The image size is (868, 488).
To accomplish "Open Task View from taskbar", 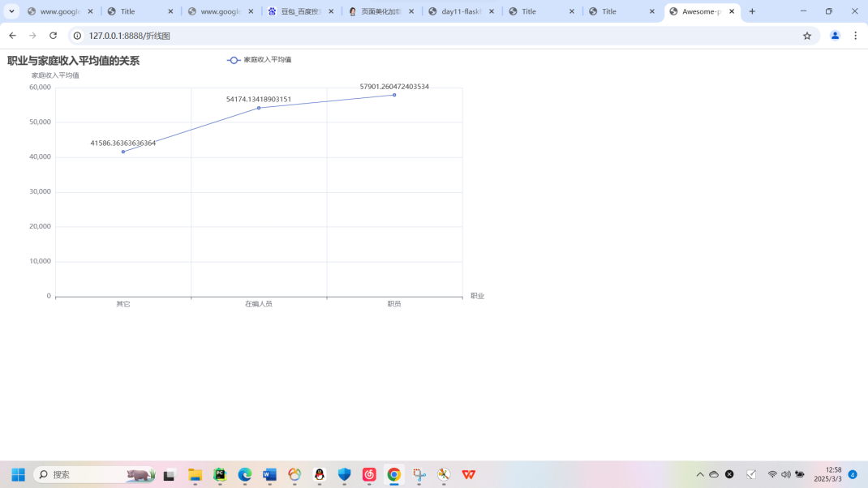I will pyautogui.click(x=169, y=475).
